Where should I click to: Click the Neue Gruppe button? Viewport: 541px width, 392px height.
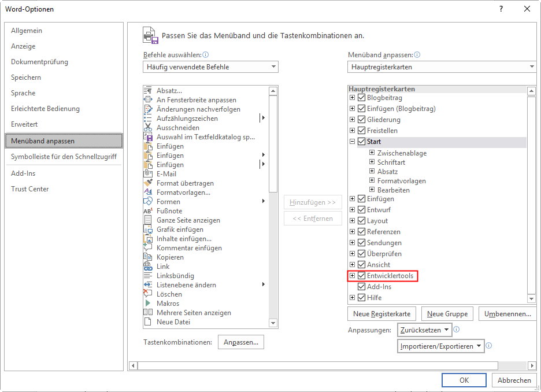[447, 314]
